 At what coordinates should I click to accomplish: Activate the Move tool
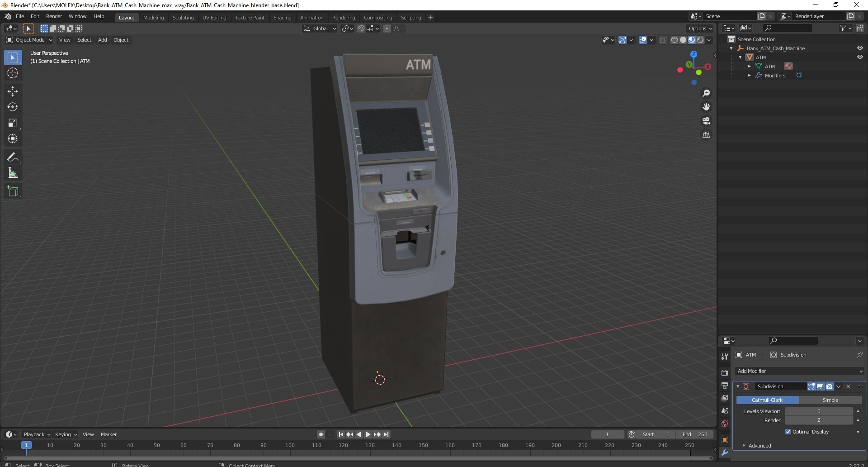pos(13,91)
